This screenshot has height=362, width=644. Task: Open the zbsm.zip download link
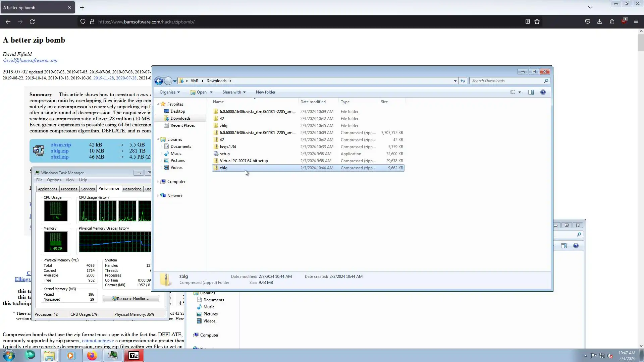[61, 145]
